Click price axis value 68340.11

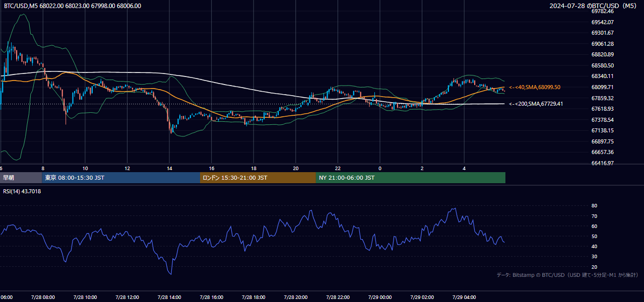[602, 76]
